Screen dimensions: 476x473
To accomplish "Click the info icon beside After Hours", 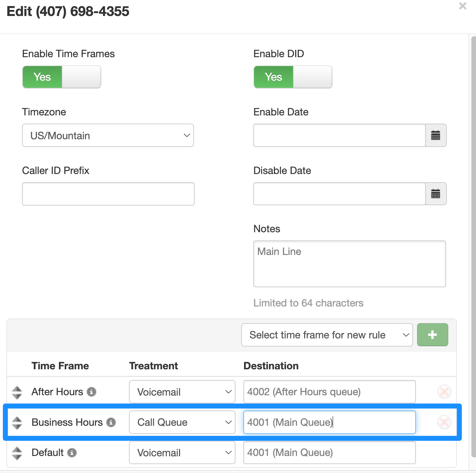I will coord(92,392).
